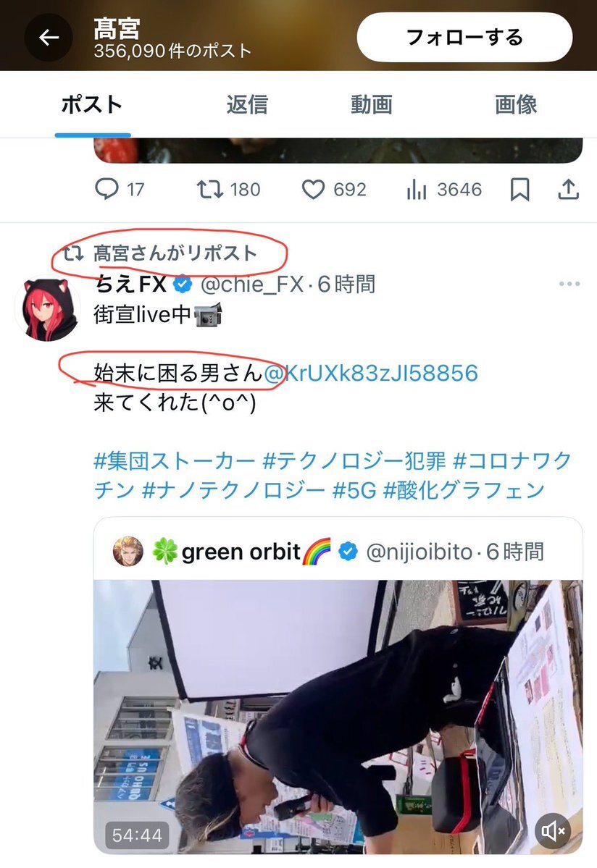Unmute the video with the speaker icon
Image resolution: width=597 pixels, height=868 pixels.
(x=554, y=831)
